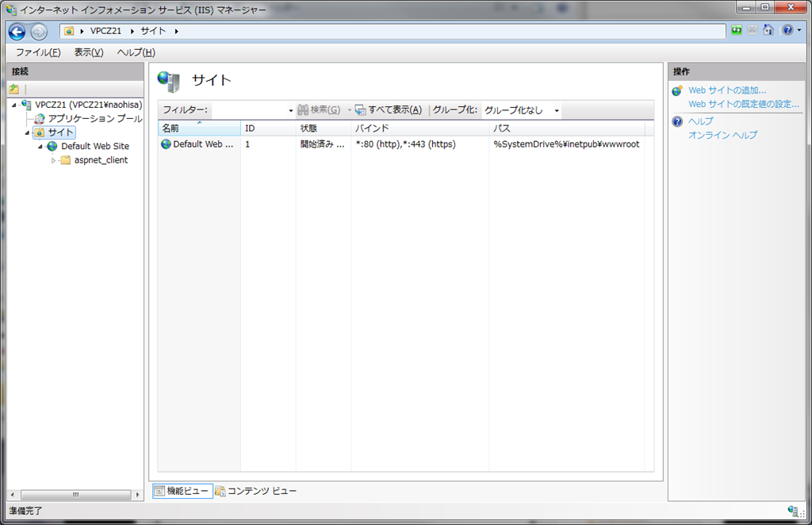Click globe icon of Default Web Site in tree
Viewport: 812px width, 525px height.
[x=52, y=147]
